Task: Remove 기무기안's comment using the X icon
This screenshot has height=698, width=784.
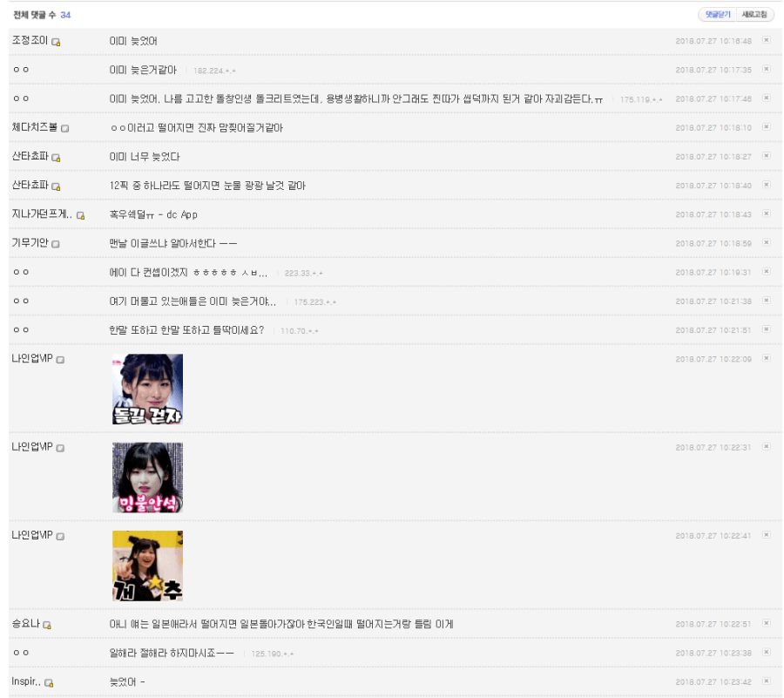Action: pos(767,243)
